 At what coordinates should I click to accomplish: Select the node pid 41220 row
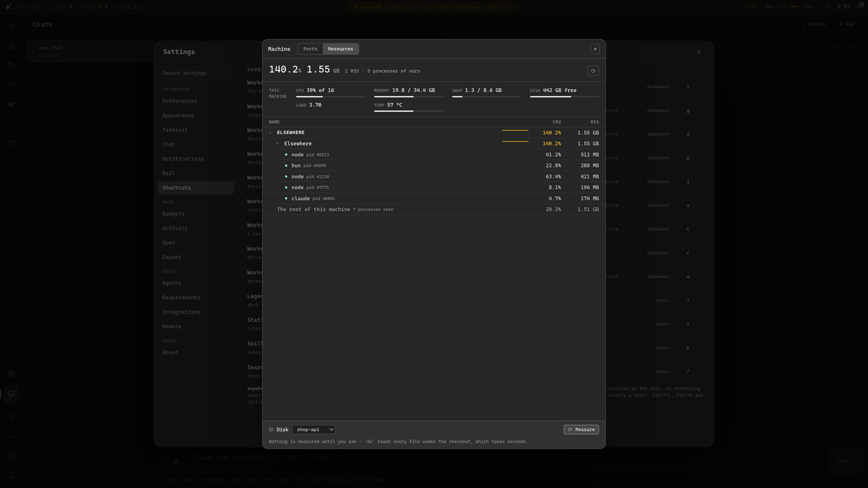(x=434, y=176)
